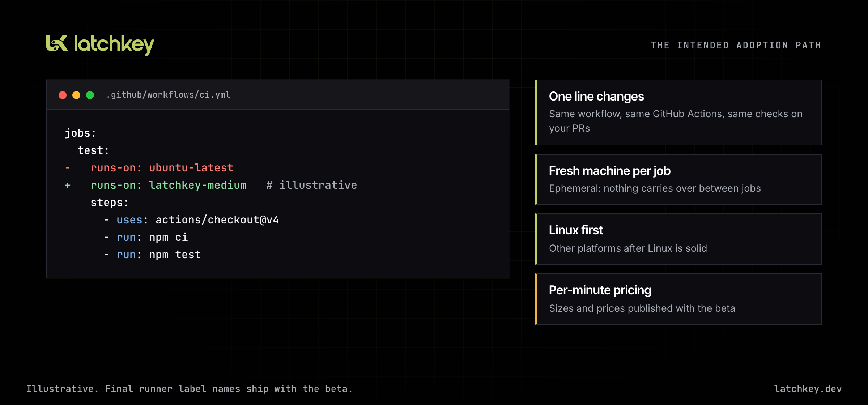Image resolution: width=868 pixels, height=405 pixels.
Task: Open the 'Fresh machine per job' card heading
Action: 609,171
